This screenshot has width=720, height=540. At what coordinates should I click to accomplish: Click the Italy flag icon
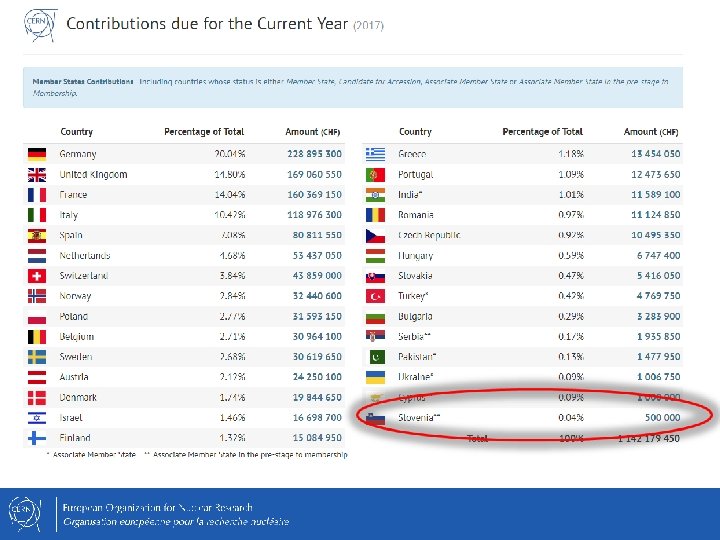37,215
